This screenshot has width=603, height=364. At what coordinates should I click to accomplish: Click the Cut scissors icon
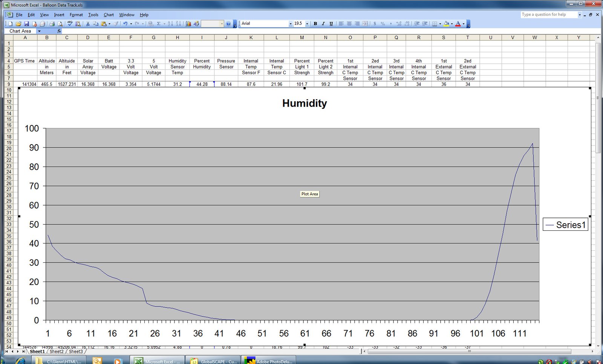pyautogui.click(x=87, y=24)
